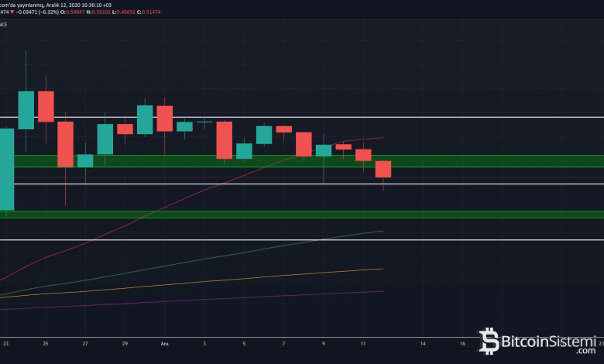The image size is (604, 364).
Task: Select the last red candle on the chart
Action: 383,169
